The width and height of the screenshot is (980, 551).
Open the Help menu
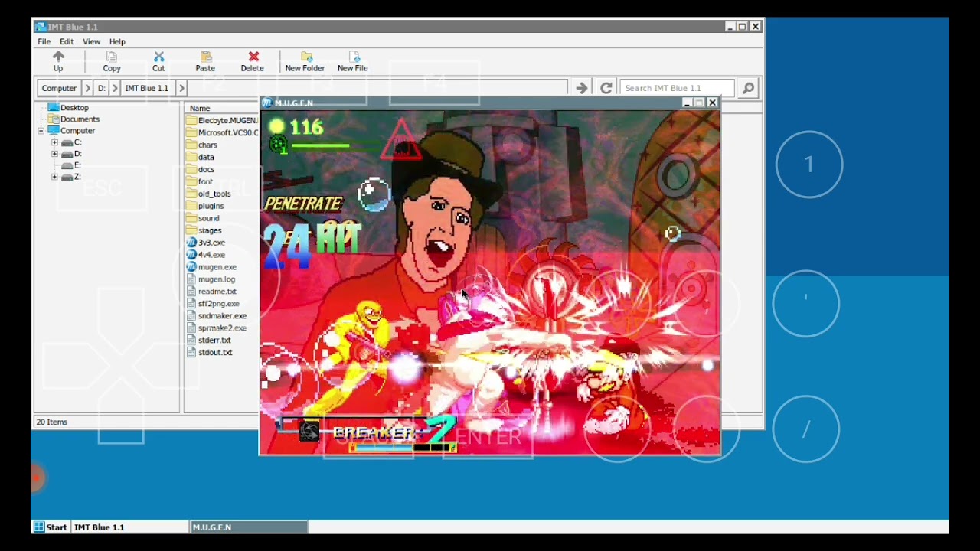[117, 41]
